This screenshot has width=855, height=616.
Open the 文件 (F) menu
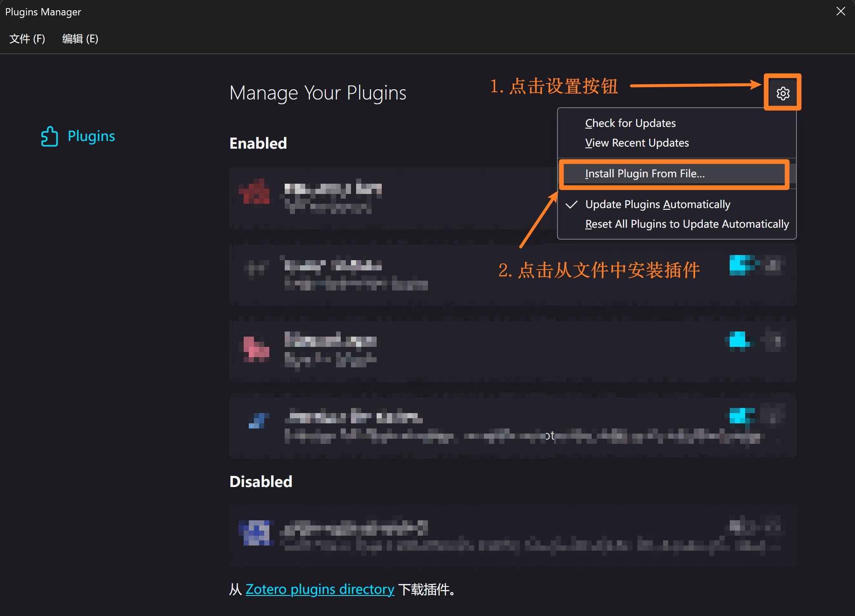point(27,39)
